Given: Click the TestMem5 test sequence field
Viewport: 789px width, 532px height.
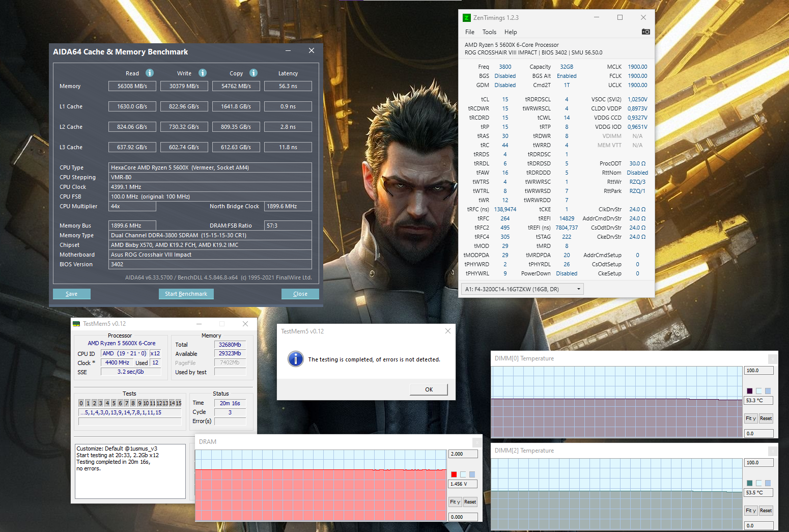Looking at the screenshot, I should tap(130, 413).
